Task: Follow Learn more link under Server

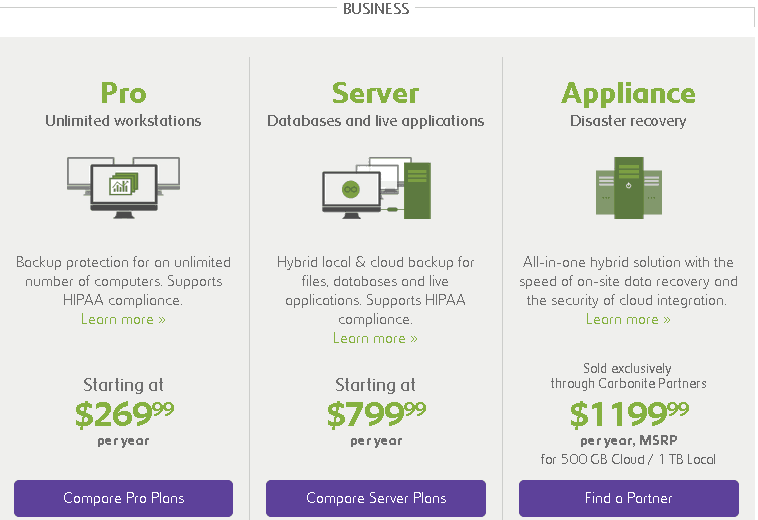Action: [375, 338]
